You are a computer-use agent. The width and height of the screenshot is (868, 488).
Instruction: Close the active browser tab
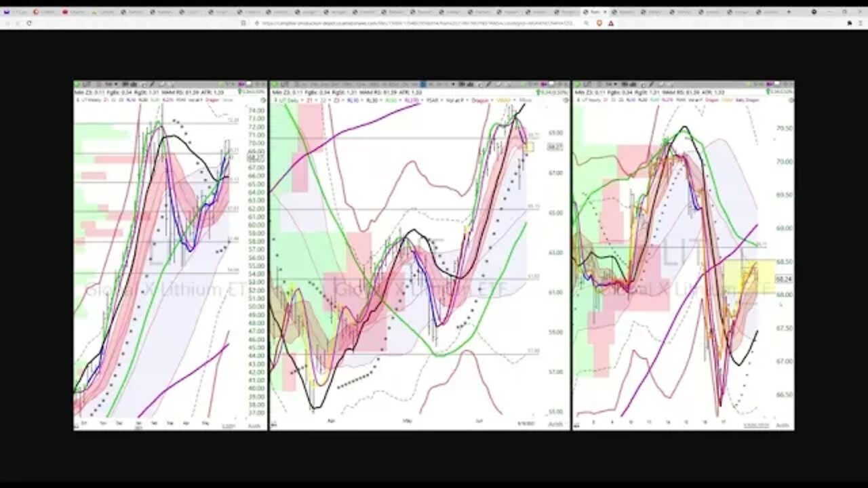[x=605, y=12]
